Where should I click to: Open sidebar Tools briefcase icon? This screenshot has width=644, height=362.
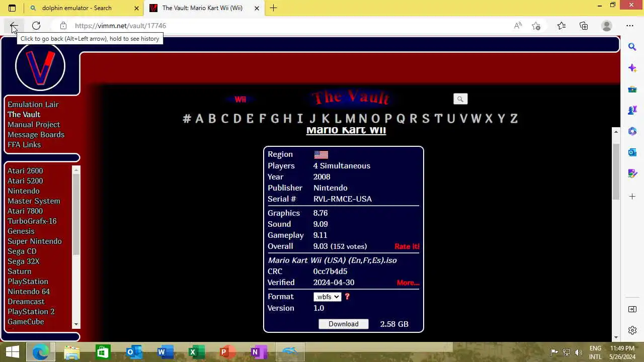coord(632,89)
